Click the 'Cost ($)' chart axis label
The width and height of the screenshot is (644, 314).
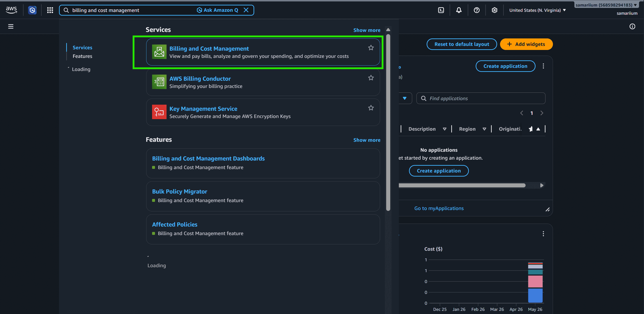click(433, 249)
